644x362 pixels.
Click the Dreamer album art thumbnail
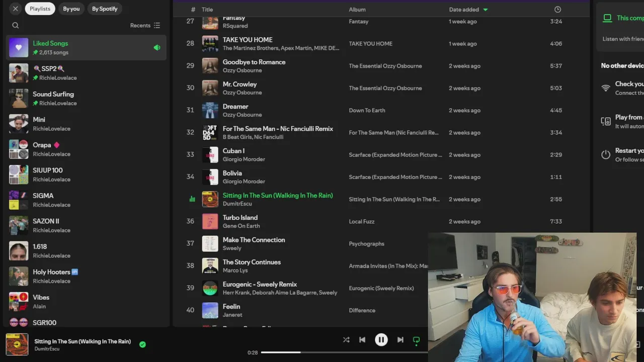pos(210,110)
